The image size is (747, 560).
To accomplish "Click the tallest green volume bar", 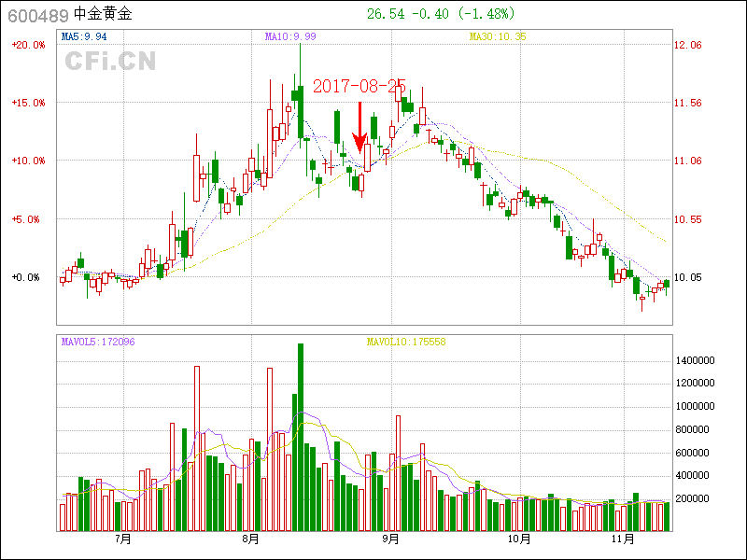I will point(301,437).
